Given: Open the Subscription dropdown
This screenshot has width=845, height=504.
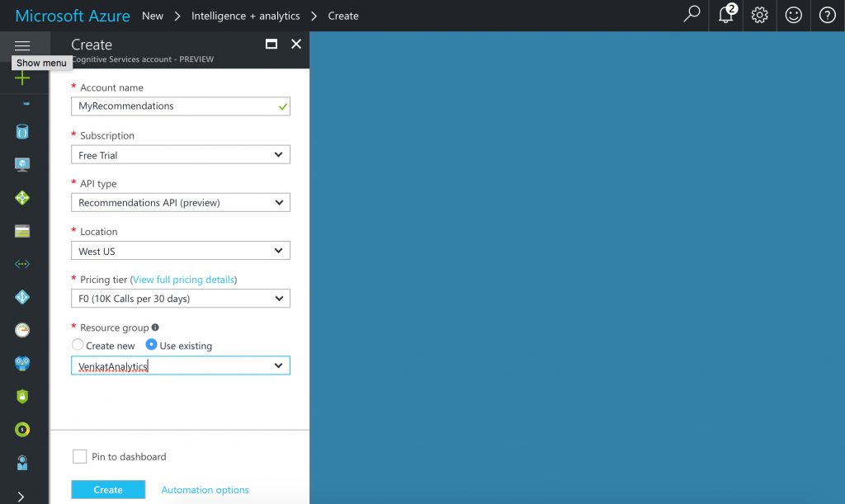Looking at the screenshot, I should (181, 155).
